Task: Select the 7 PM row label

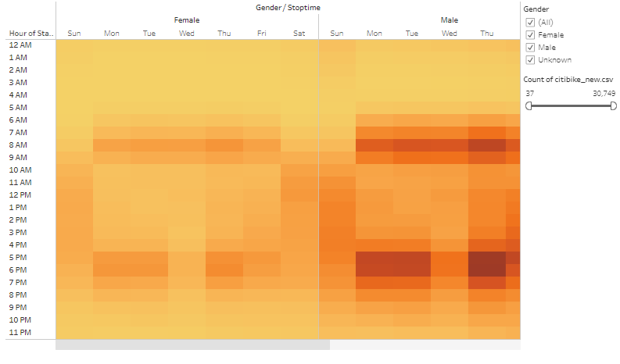Action: pyautogui.click(x=18, y=283)
